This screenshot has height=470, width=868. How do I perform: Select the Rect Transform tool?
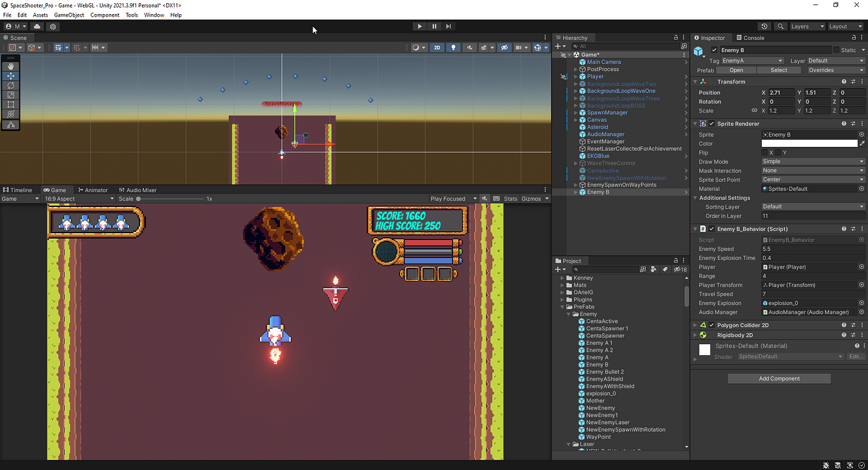pos(11,104)
